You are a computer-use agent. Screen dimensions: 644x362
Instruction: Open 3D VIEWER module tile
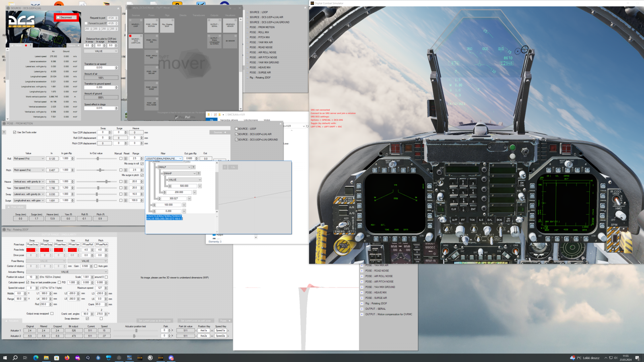coord(230,41)
